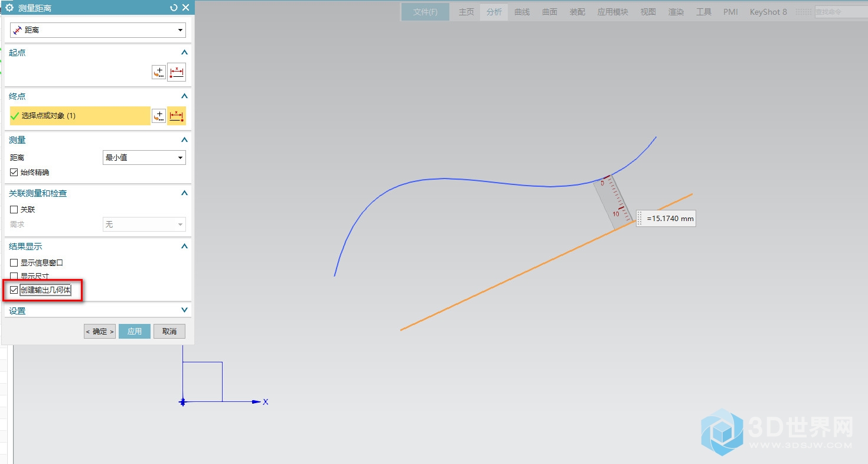
Task: Switch to the PMI tab
Action: click(x=730, y=12)
